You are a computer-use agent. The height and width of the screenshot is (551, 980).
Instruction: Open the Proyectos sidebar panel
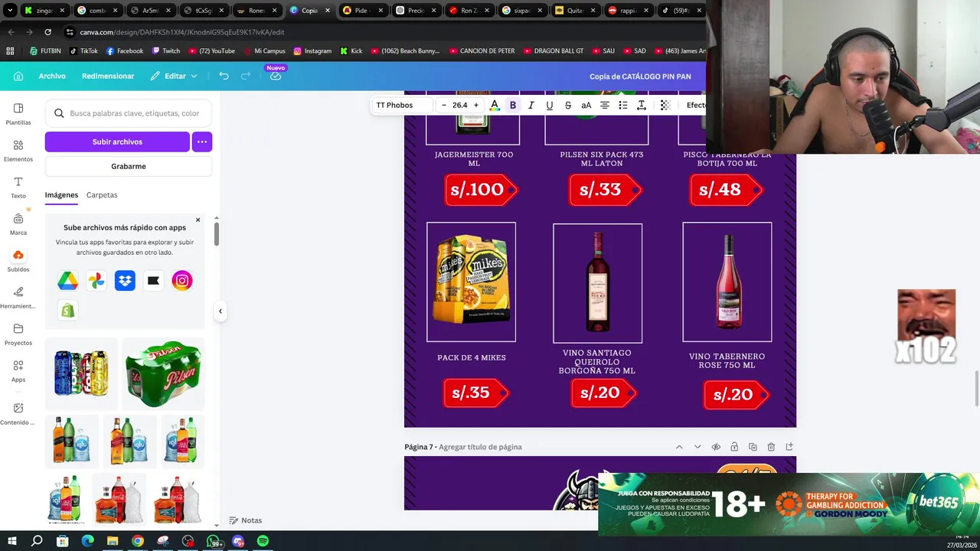pyautogui.click(x=18, y=334)
